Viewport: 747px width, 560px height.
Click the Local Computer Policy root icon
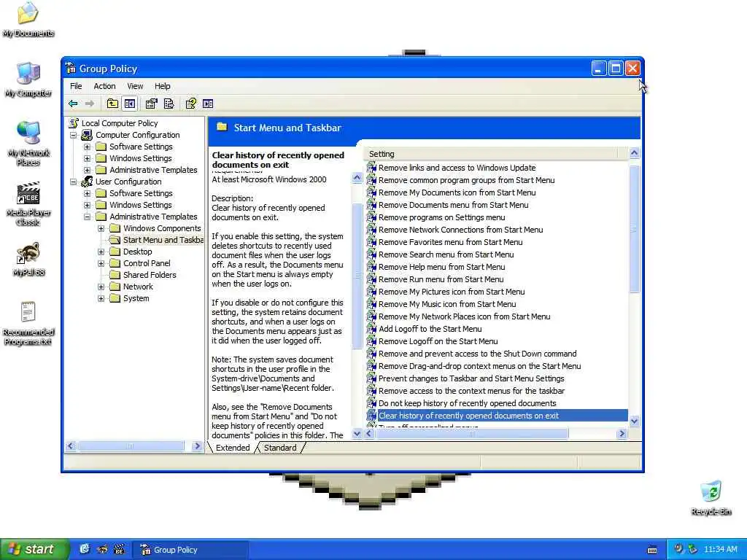tap(74, 122)
